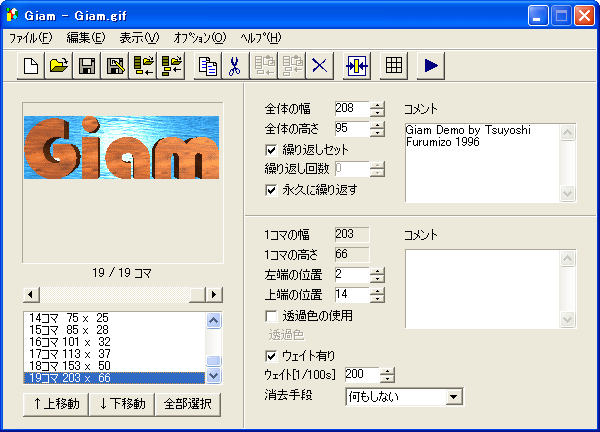Click the Open file folder icon
Viewport: 600px width, 432px height.
(59, 66)
